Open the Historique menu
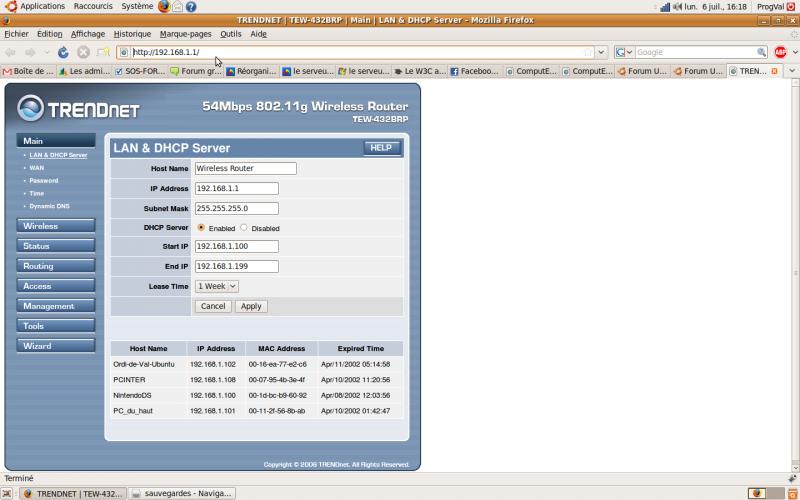The height and width of the screenshot is (500, 800). tap(132, 34)
